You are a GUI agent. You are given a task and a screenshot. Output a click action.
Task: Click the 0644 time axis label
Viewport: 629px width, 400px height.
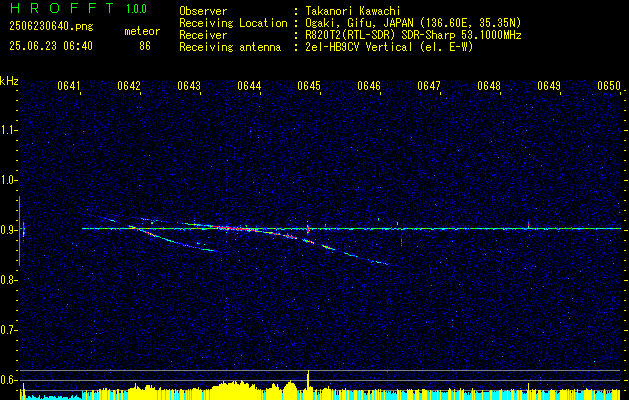click(249, 86)
